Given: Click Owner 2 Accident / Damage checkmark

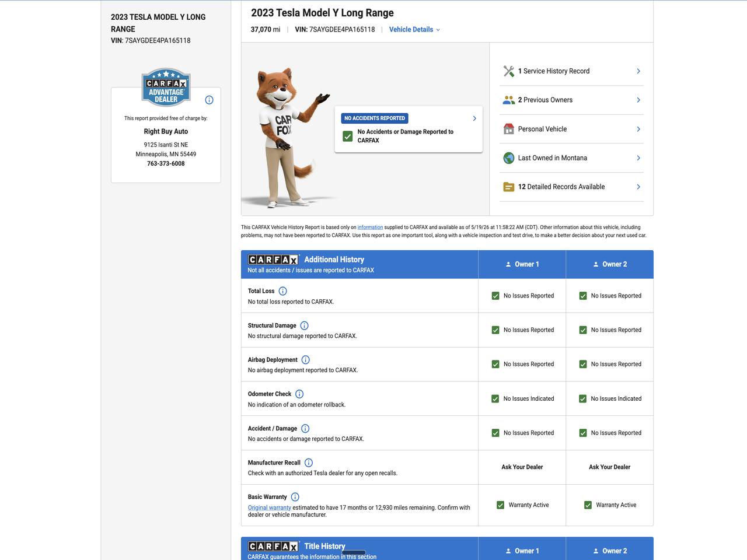Looking at the screenshot, I should [583, 433].
